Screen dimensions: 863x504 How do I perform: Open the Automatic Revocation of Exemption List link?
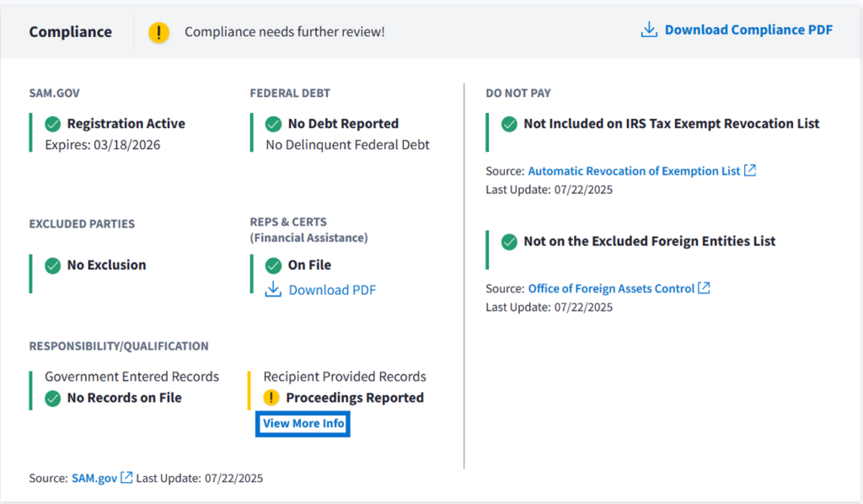(634, 170)
